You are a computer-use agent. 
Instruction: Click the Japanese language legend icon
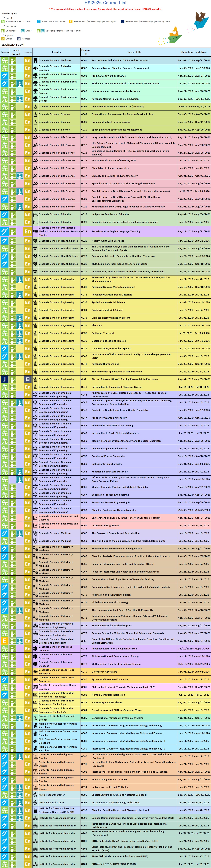pyautogui.click(x=19, y=39)
